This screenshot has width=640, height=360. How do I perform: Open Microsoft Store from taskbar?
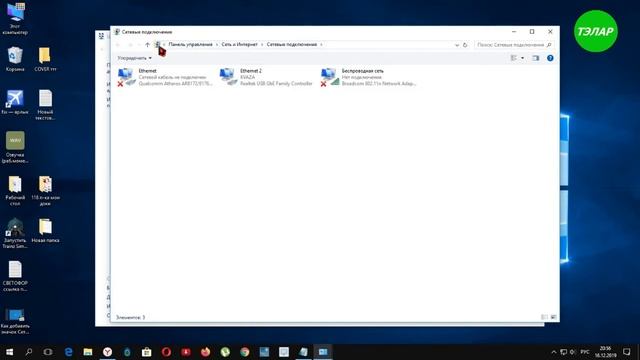tap(147, 352)
